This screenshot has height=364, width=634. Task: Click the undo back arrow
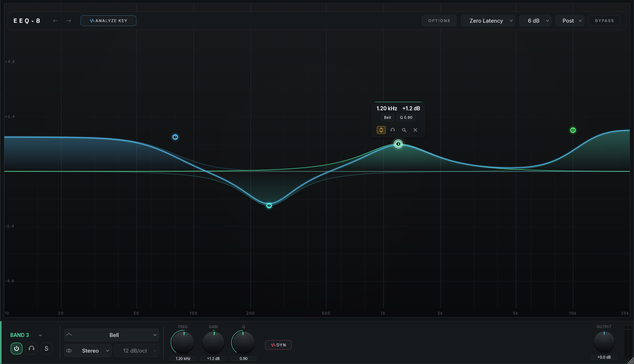coord(55,21)
